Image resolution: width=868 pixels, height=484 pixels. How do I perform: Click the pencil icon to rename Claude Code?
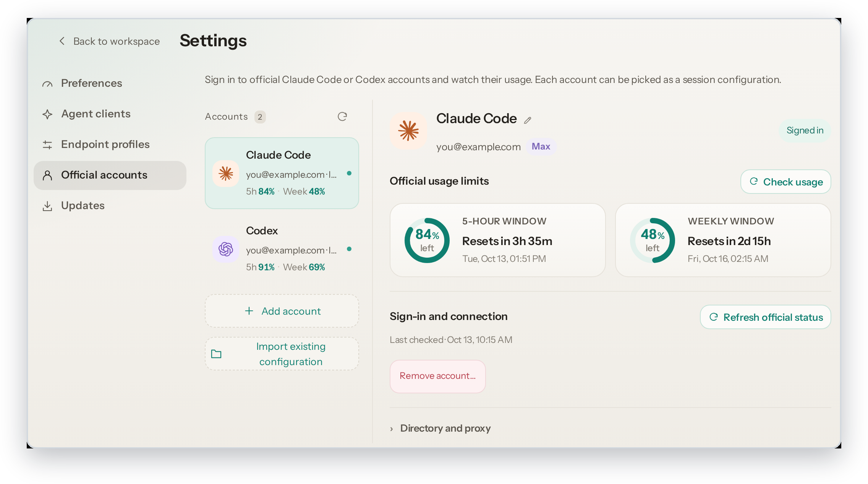coord(528,120)
